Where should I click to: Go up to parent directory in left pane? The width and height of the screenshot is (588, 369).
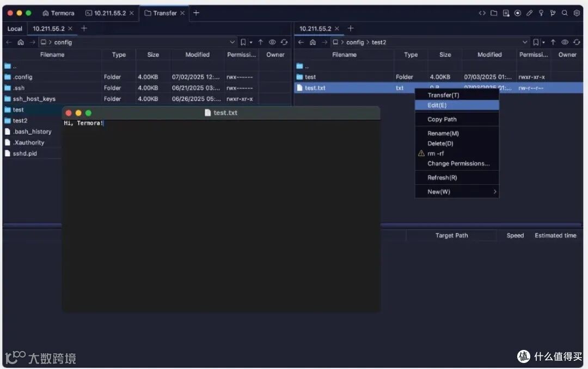click(x=261, y=43)
